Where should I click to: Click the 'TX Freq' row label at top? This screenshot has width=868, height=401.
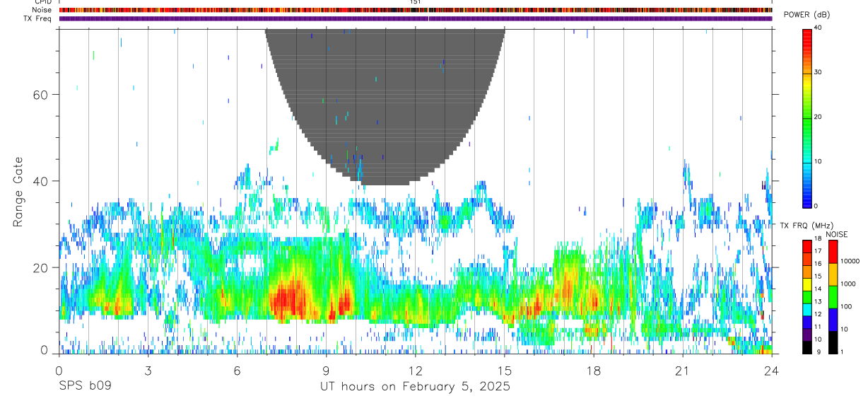38,18
